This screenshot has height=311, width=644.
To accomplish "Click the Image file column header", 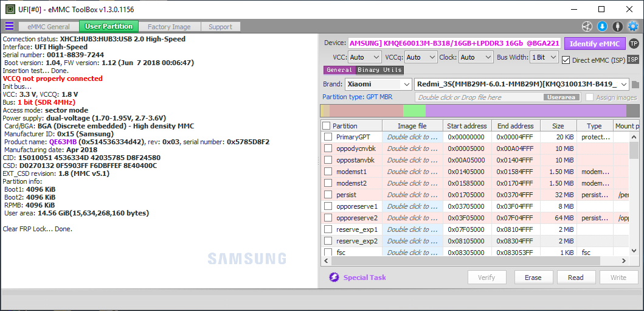I will tap(412, 126).
